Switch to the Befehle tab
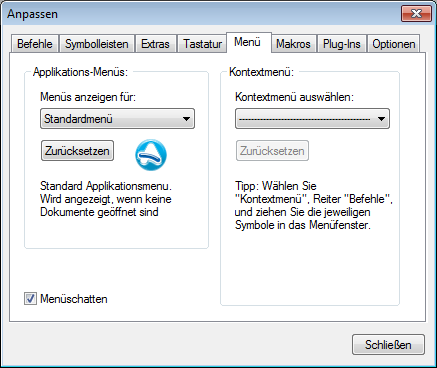The height and width of the screenshot is (368, 437). pyautogui.click(x=35, y=44)
